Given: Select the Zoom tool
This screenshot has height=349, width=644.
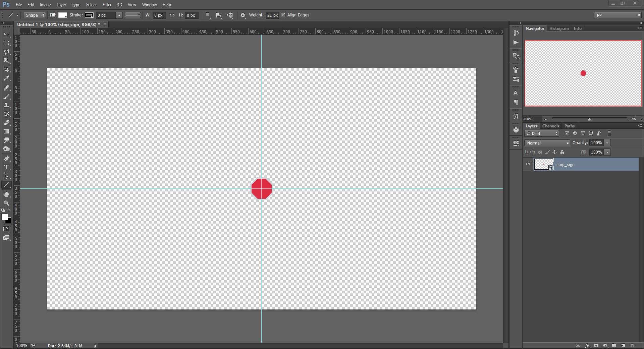Looking at the screenshot, I should (6, 203).
